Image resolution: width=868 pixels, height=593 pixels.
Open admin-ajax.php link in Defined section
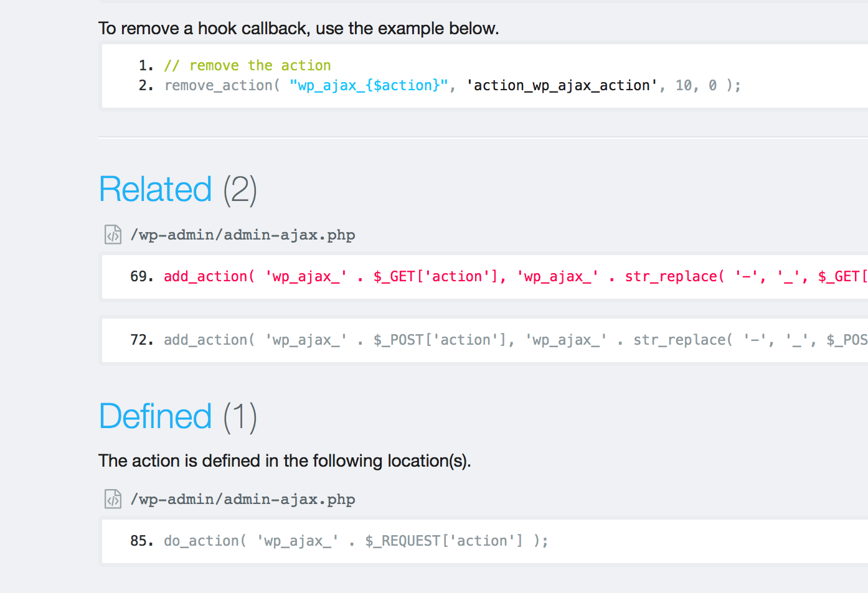point(243,499)
